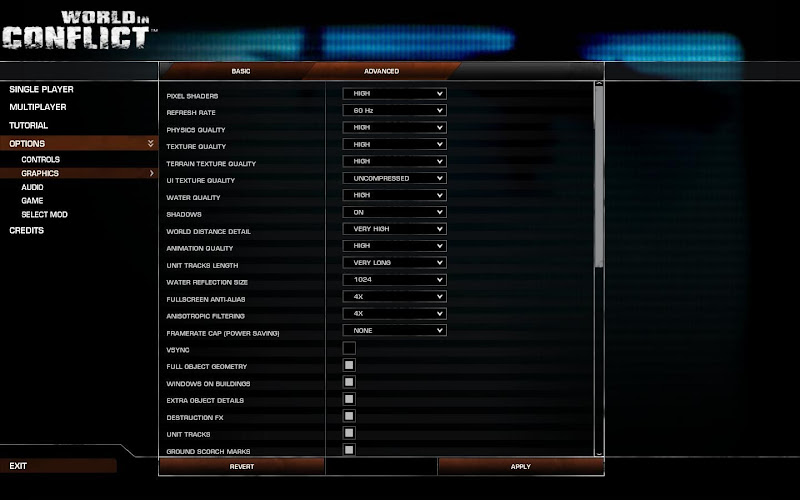Open the Water Quality dropdown

pyautogui.click(x=394, y=195)
